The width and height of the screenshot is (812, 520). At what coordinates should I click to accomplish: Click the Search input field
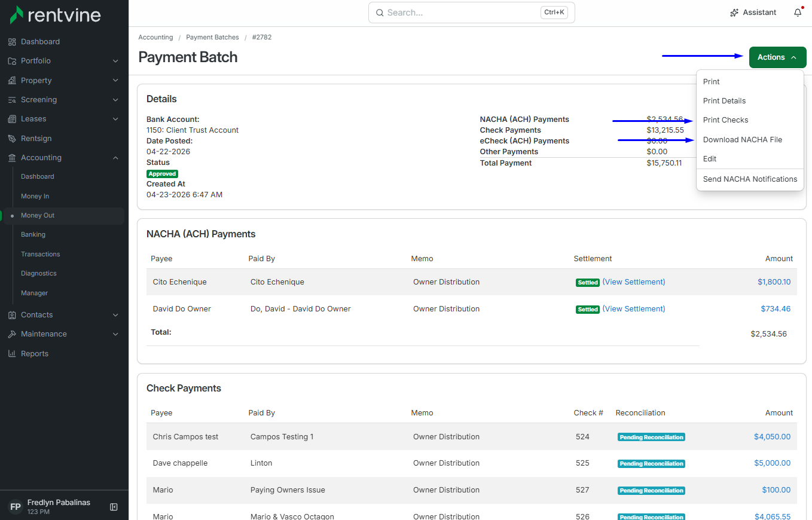click(471, 13)
